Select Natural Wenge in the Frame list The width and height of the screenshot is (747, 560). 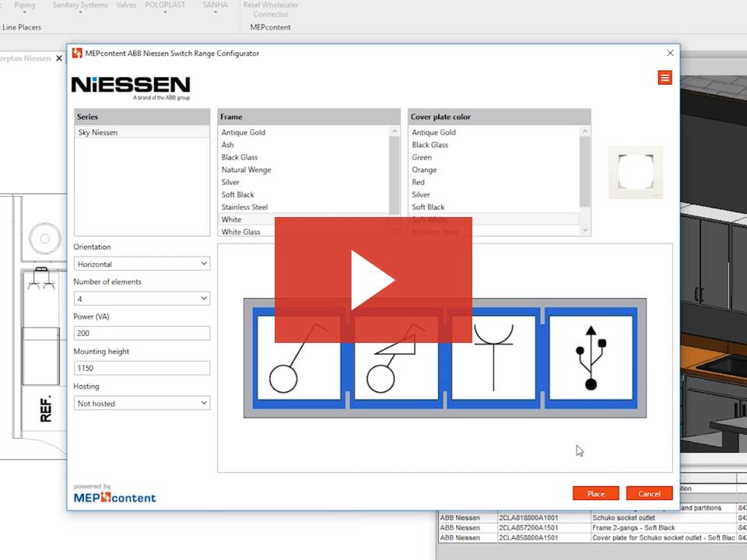(x=246, y=170)
